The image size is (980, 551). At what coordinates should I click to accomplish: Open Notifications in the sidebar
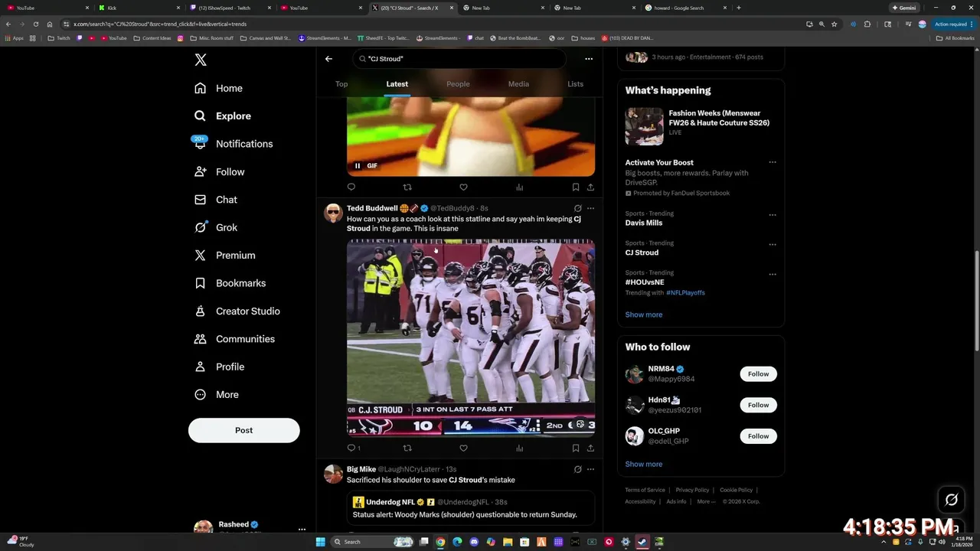234,144
